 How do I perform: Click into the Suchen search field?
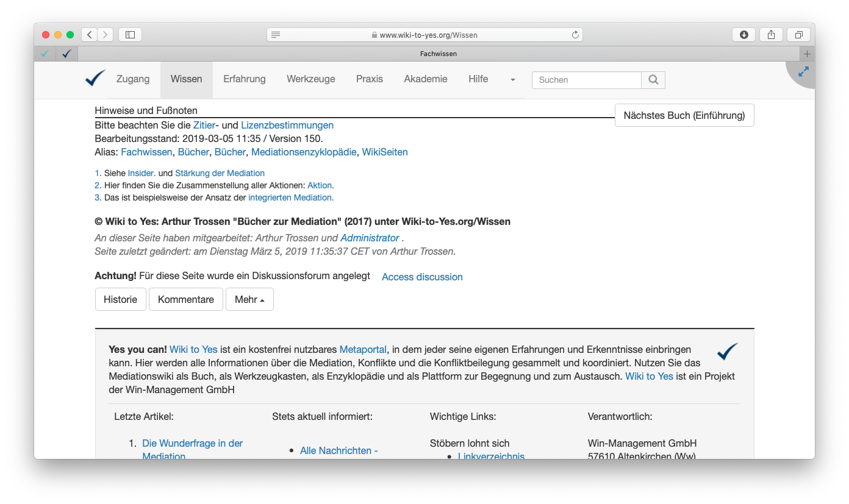(586, 80)
